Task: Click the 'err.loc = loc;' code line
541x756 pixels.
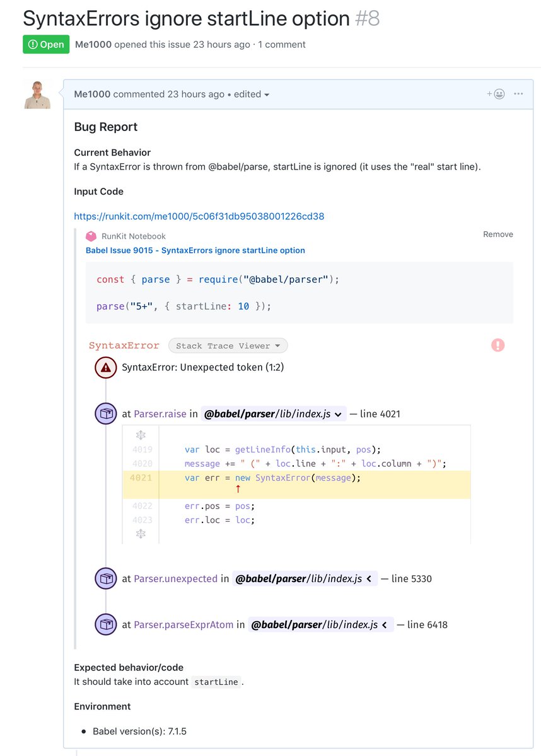Action: 219,520
